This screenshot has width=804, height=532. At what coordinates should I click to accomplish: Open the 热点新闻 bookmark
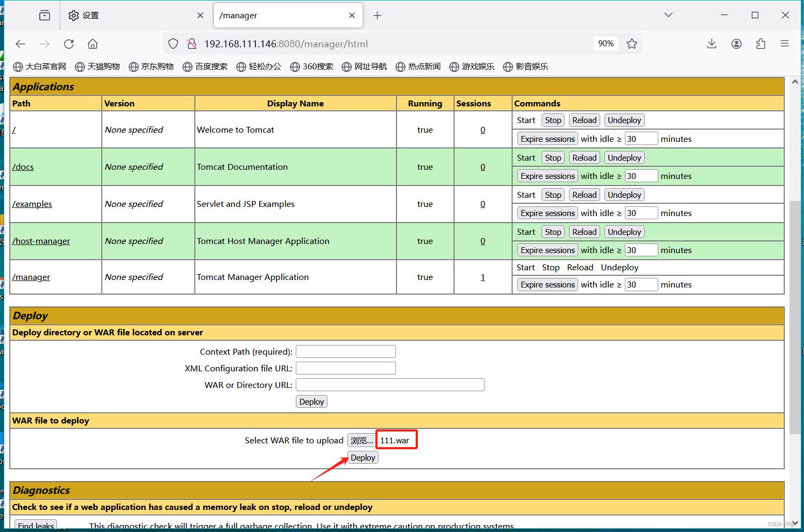click(418, 67)
